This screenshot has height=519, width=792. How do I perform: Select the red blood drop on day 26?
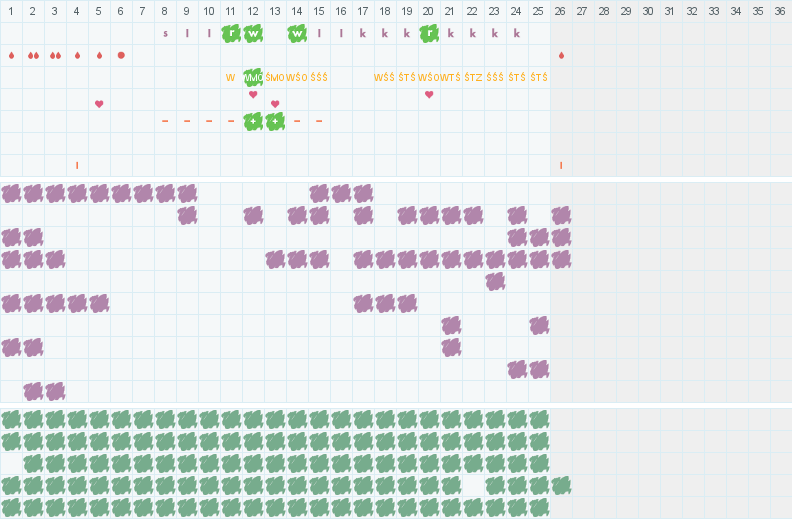point(561,55)
